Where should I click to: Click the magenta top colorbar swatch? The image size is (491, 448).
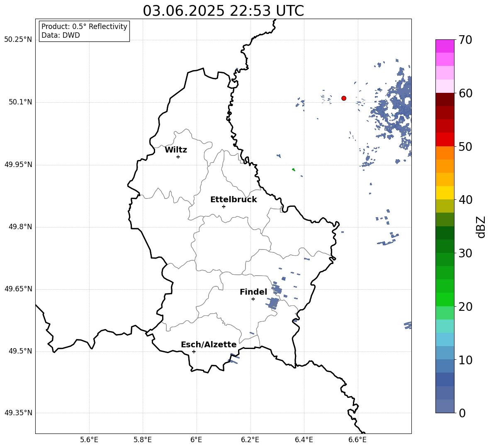tap(445, 46)
